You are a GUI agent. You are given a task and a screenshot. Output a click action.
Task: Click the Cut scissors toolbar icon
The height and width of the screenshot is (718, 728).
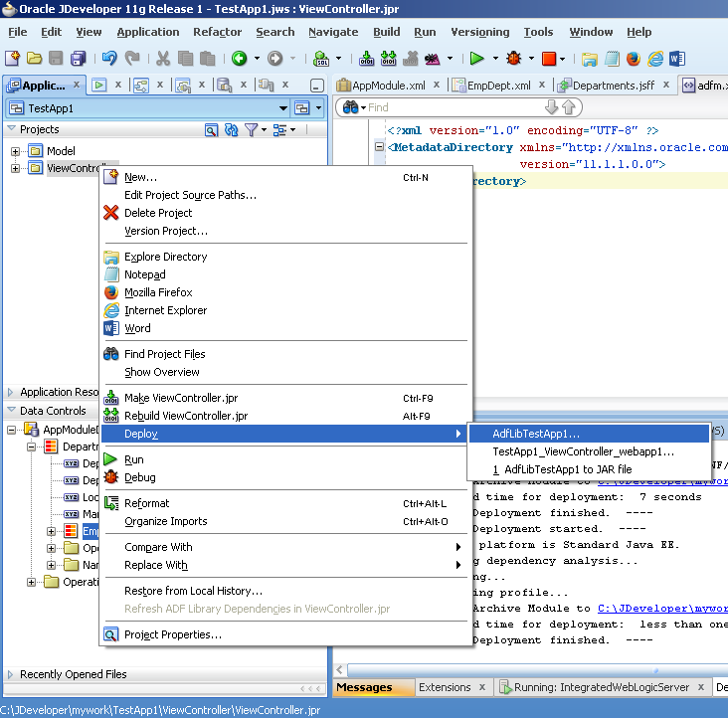click(163, 59)
